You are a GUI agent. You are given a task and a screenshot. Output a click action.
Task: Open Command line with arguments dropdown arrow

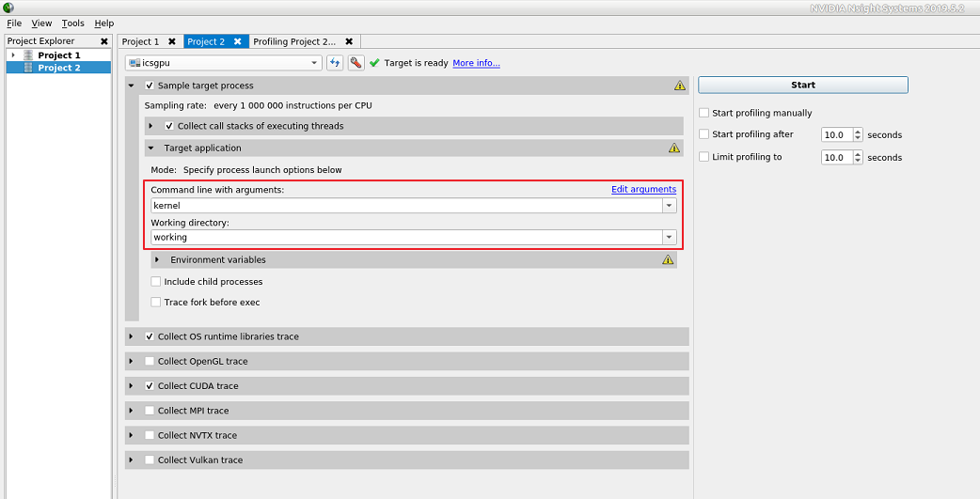pos(670,206)
